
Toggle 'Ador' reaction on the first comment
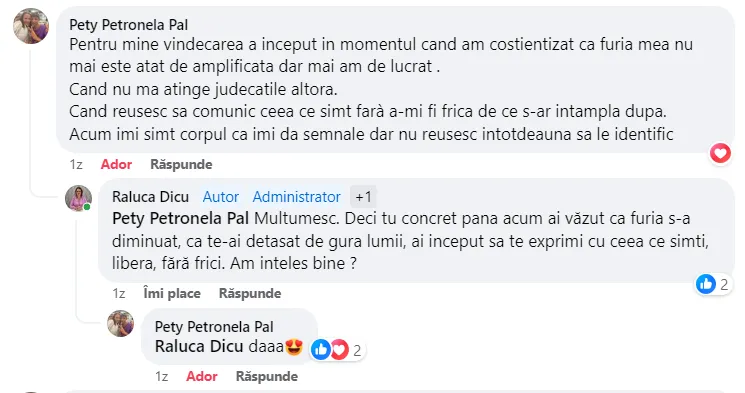(116, 164)
